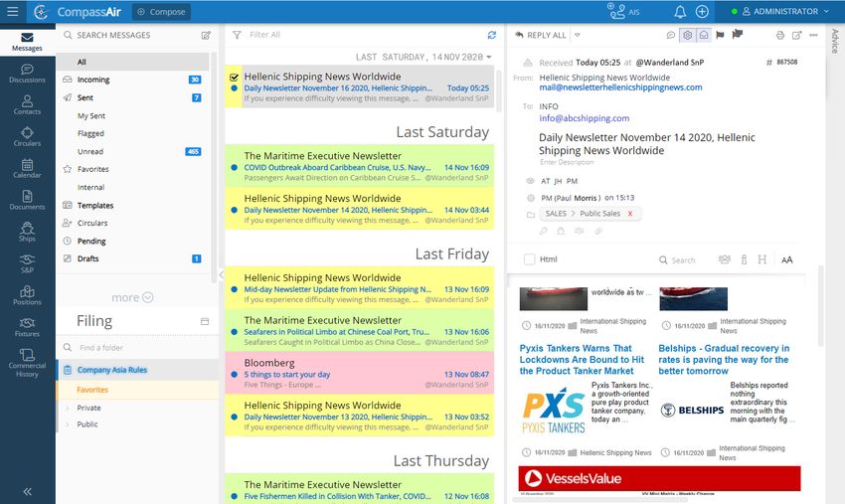The width and height of the screenshot is (845, 504).
Task: Open the notifications bell
Action: coord(680,11)
